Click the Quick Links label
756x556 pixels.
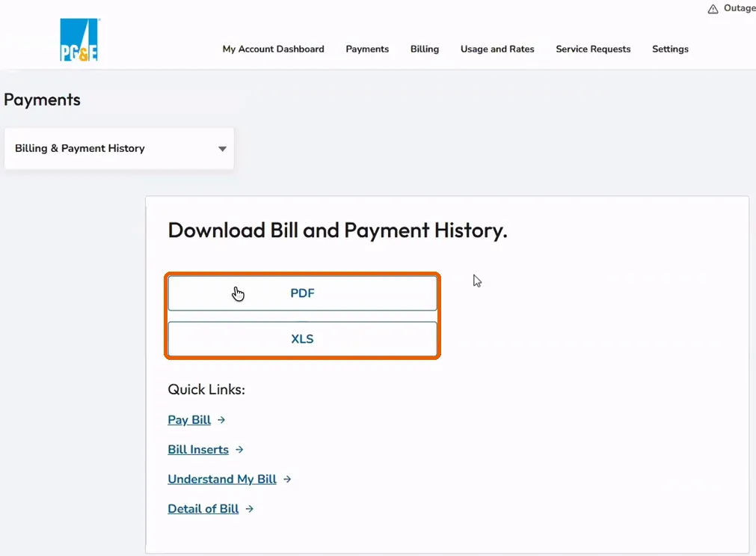pyautogui.click(x=206, y=389)
